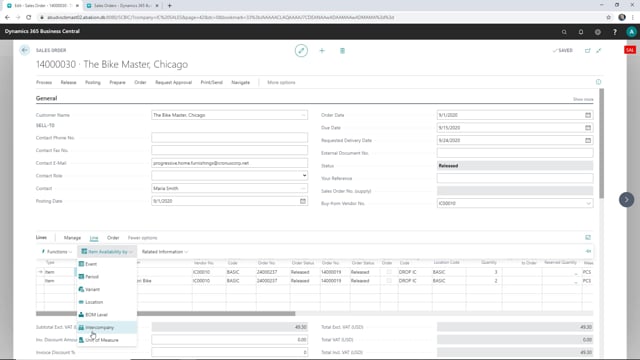
Task: Click quantity 3 in the first row
Action: tap(496, 272)
